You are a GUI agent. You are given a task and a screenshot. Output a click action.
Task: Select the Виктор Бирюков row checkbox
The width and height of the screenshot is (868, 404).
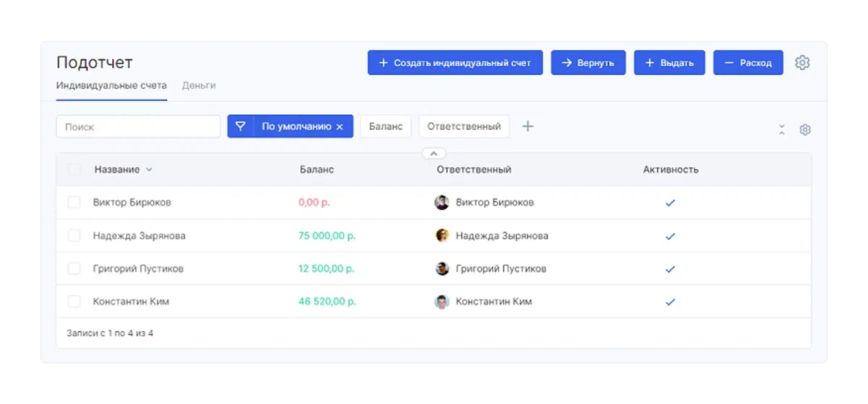tap(74, 202)
